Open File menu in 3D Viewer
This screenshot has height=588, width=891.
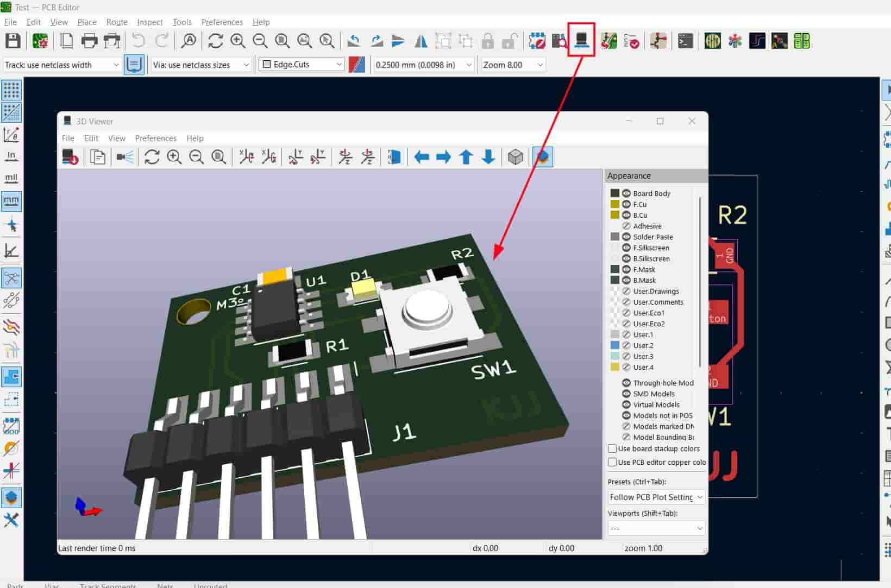click(68, 138)
